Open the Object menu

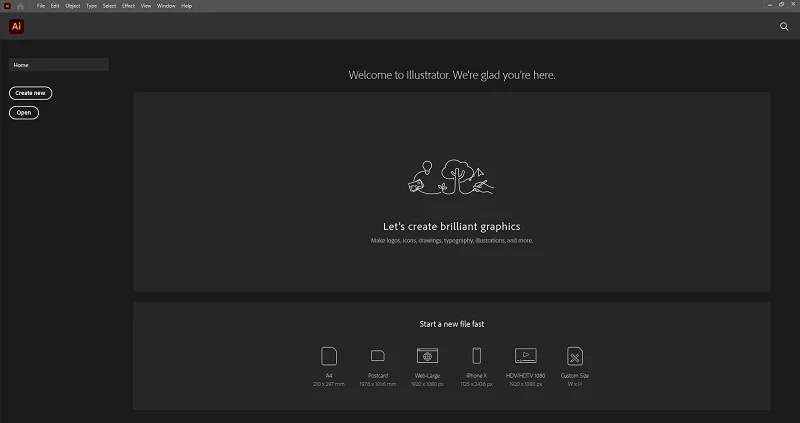coord(72,6)
